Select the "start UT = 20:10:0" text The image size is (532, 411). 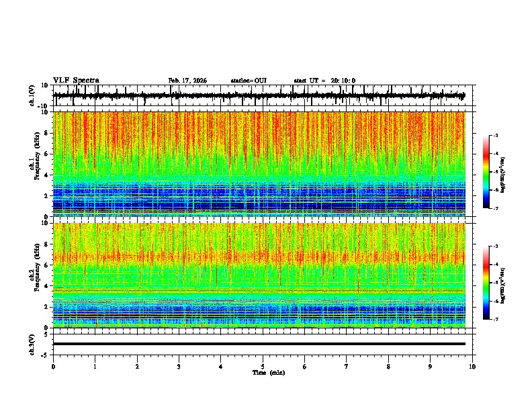tap(324, 81)
